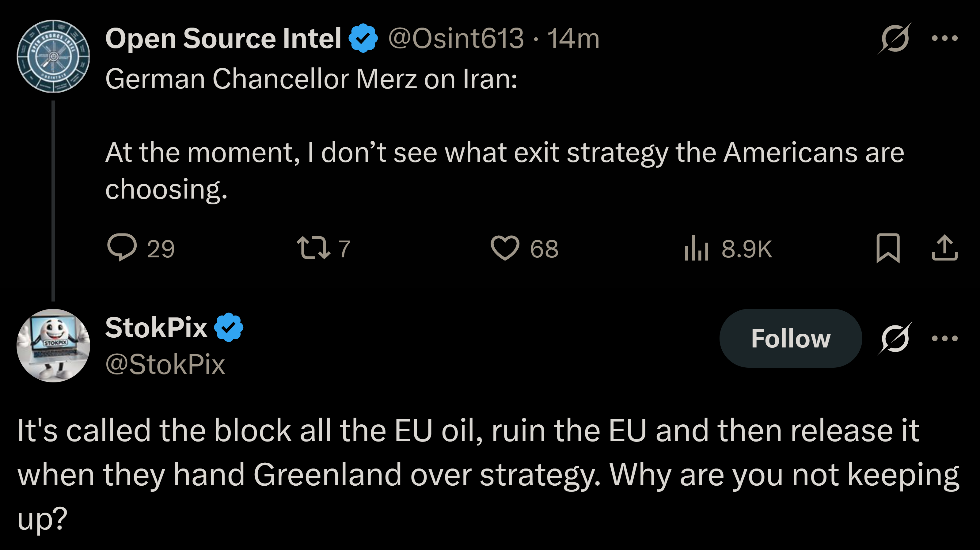Click the Open Source Intel display name
980x550 pixels.
tap(223, 38)
